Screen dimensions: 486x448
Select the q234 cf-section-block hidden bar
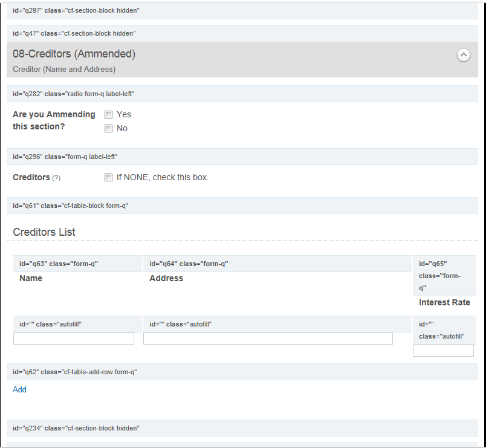242,428
